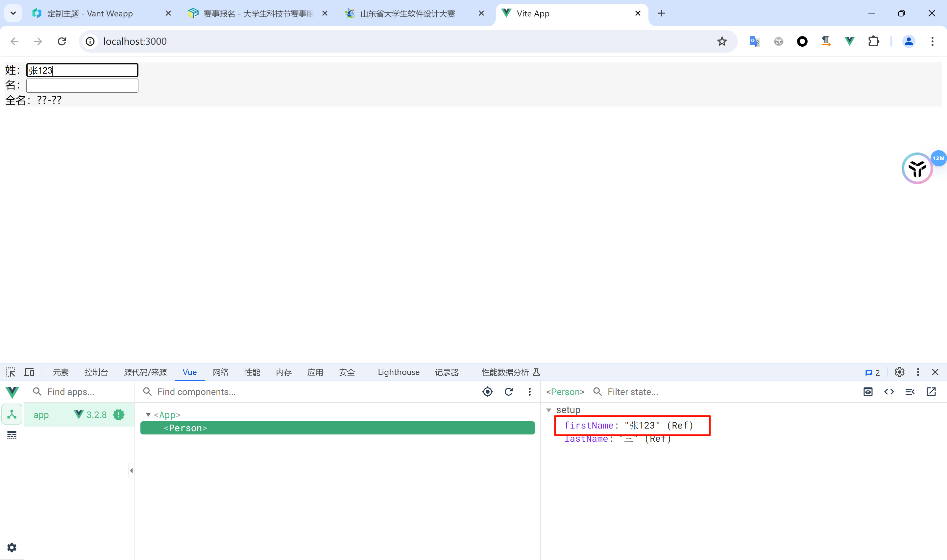Refresh the Vue component tree

508,392
